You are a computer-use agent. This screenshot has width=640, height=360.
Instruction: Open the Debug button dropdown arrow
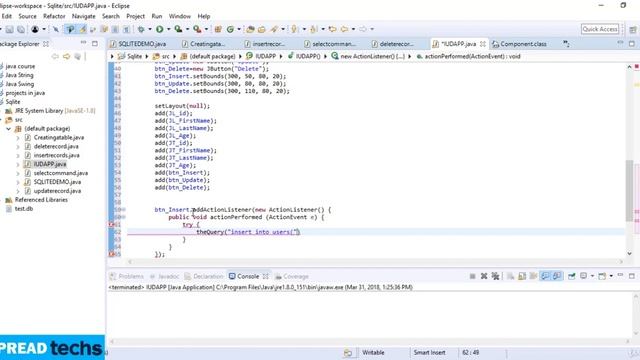[150, 29]
